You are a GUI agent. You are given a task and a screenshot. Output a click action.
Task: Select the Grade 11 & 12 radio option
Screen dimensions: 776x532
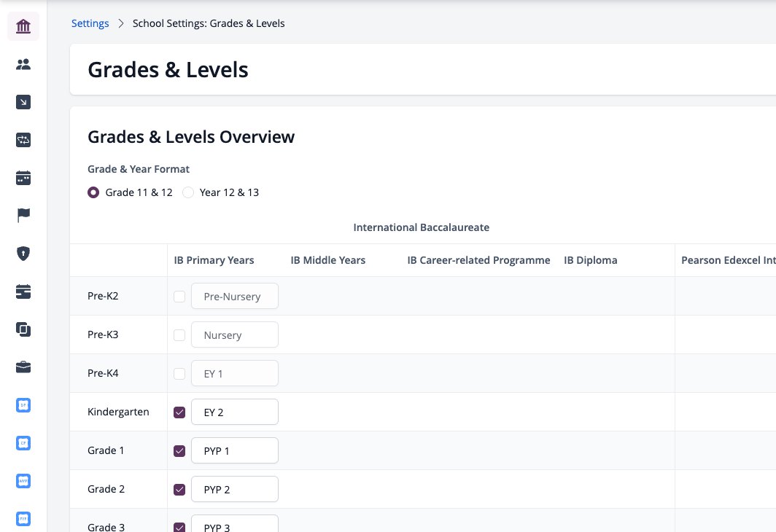click(93, 192)
